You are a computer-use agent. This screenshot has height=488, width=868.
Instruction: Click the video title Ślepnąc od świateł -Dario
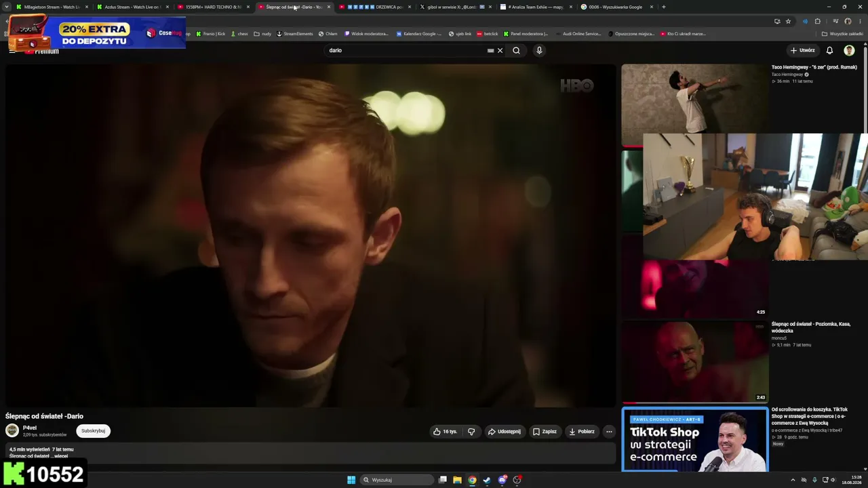click(x=44, y=416)
